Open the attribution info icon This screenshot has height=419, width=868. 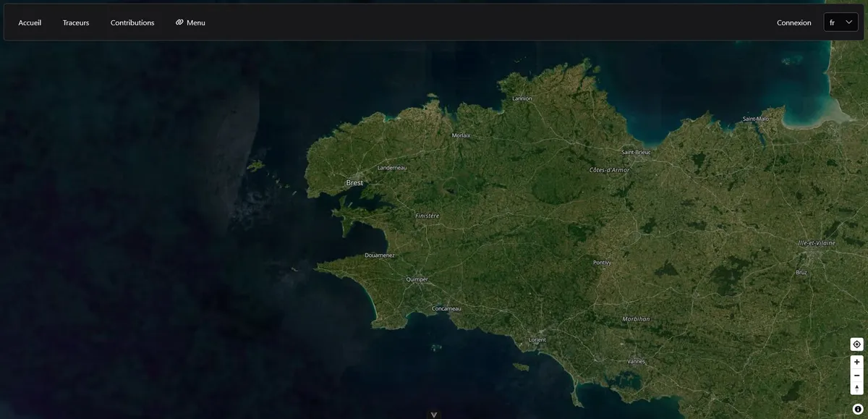[856, 407]
